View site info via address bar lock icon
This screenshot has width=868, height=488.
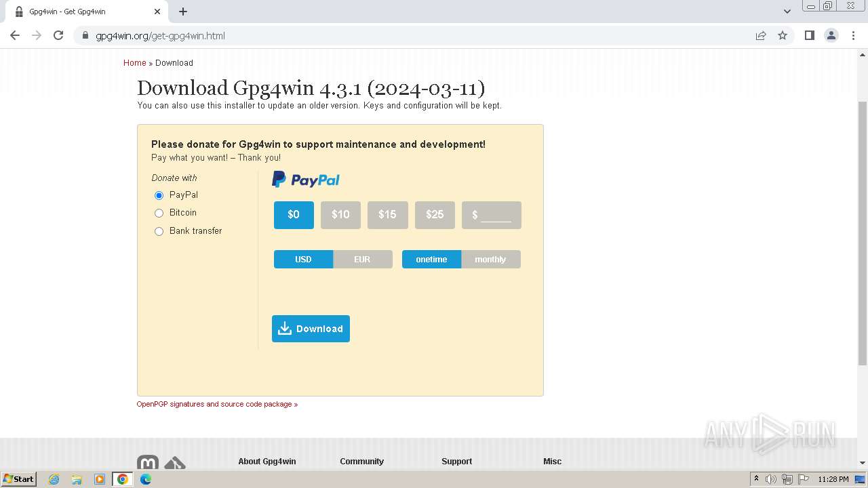[x=85, y=36]
